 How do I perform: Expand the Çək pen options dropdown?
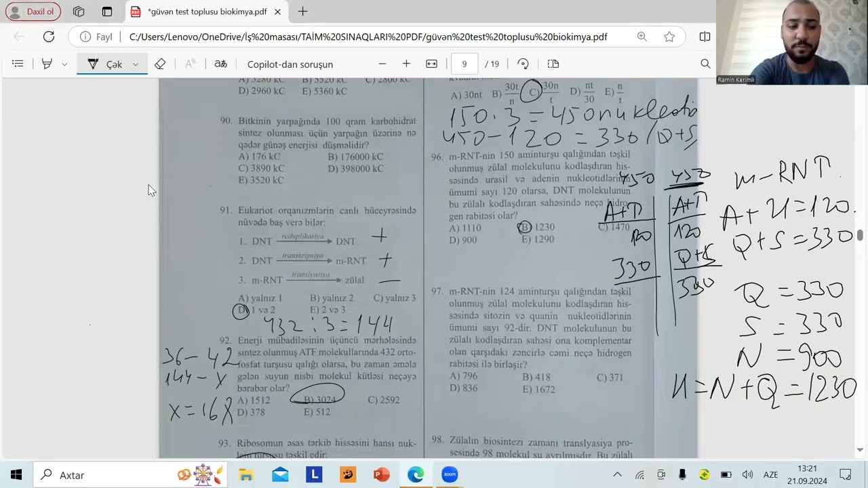136,64
